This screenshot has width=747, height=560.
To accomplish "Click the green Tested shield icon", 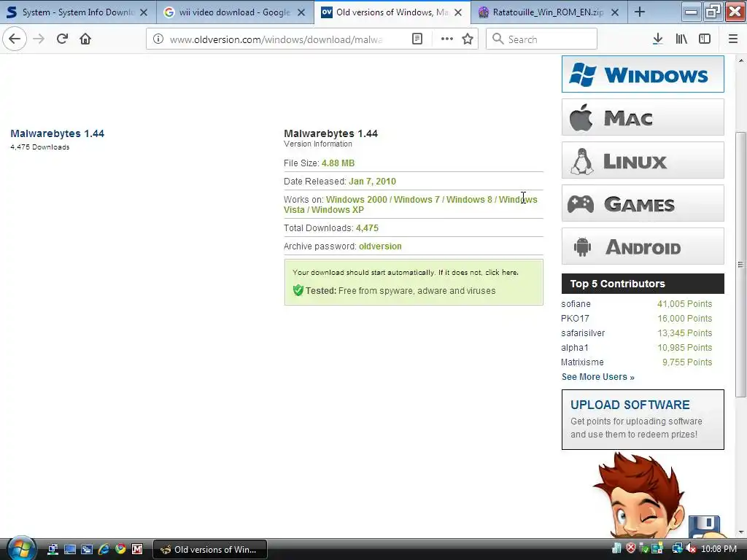I will click(x=298, y=290).
